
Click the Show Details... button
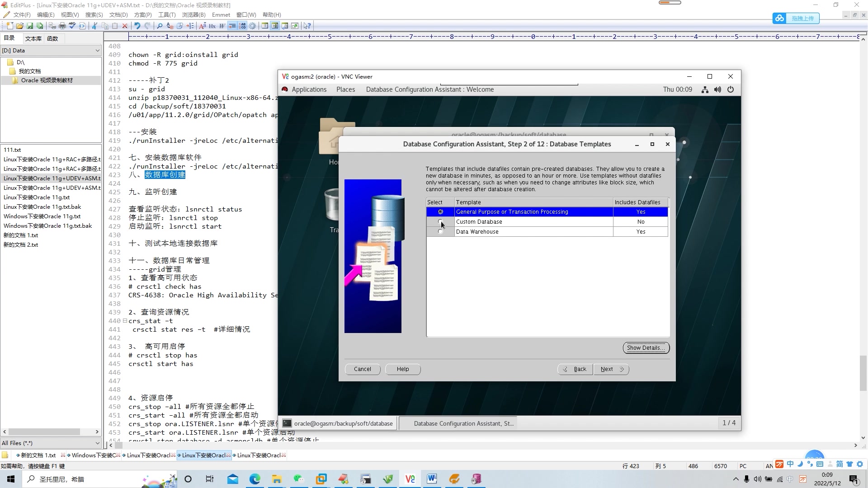click(x=646, y=348)
